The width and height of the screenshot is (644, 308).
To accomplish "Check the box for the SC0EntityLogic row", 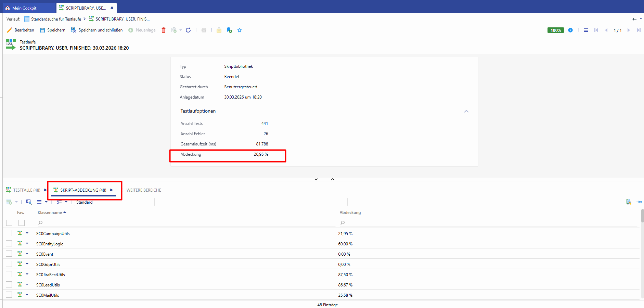I will pos(9,243).
